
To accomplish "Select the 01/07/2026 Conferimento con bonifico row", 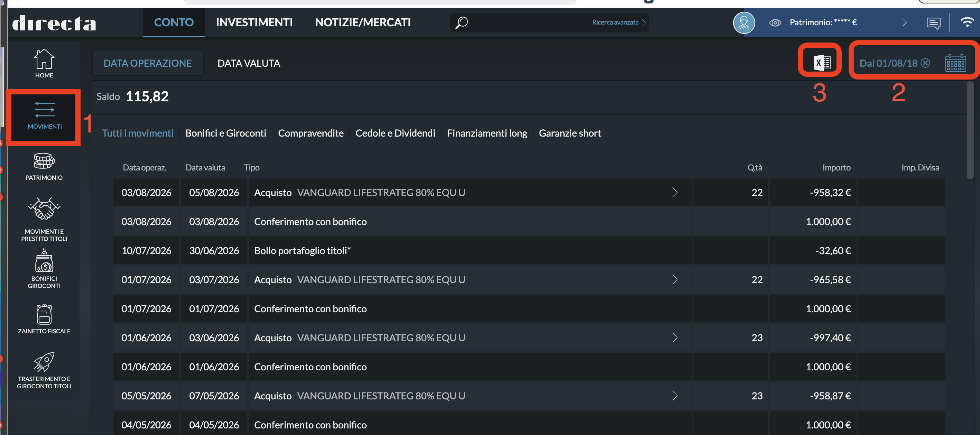I will click(529, 309).
